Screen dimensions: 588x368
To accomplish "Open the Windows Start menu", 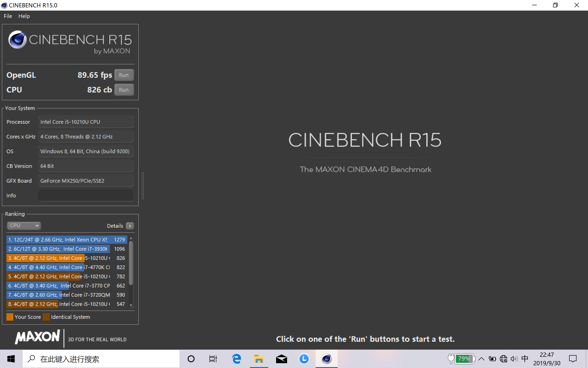I will [x=11, y=359].
